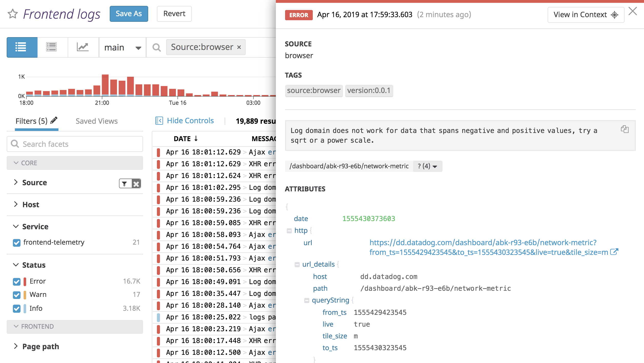The height and width of the screenshot is (363, 644).
Task: Click the filter icon on the Source facet
Action: click(x=124, y=183)
